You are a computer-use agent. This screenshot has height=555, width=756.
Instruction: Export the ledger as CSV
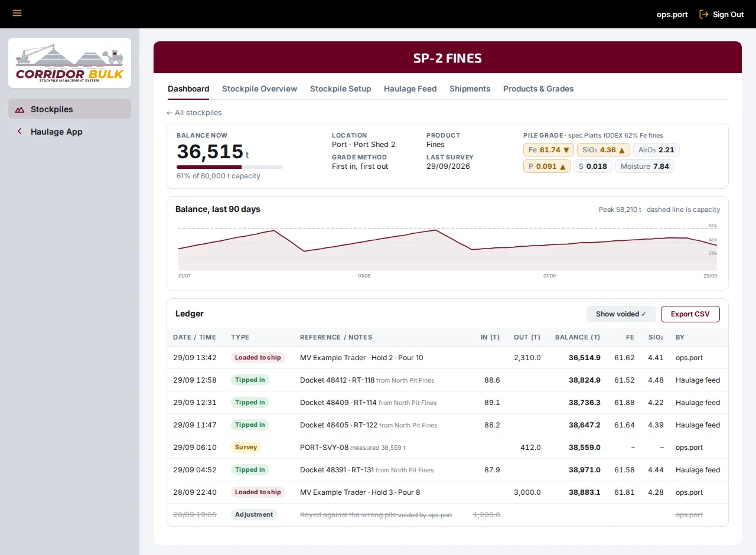coord(690,314)
